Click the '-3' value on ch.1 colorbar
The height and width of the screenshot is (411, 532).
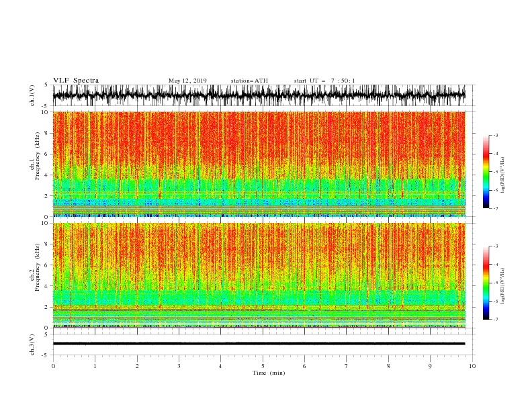(495, 135)
